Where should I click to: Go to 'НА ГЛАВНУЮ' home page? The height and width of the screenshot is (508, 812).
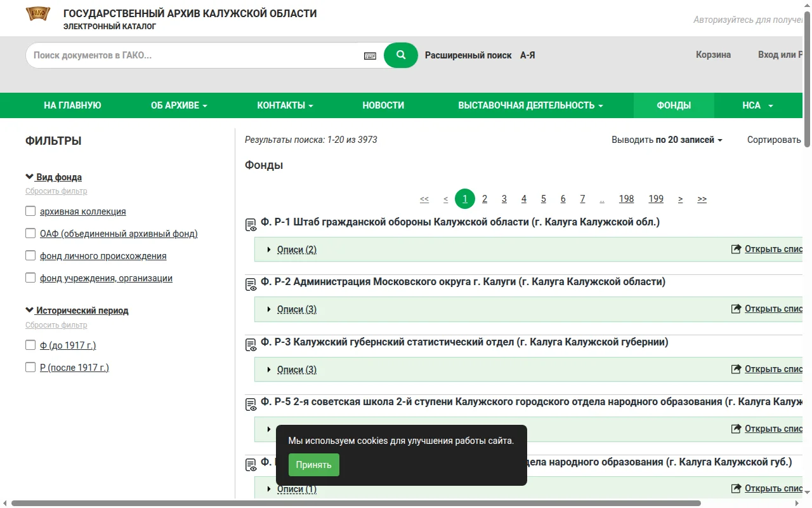click(x=72, y=105)
